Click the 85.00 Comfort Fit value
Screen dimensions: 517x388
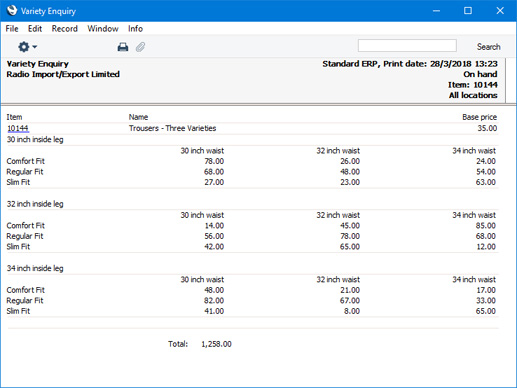pos(486,226)
